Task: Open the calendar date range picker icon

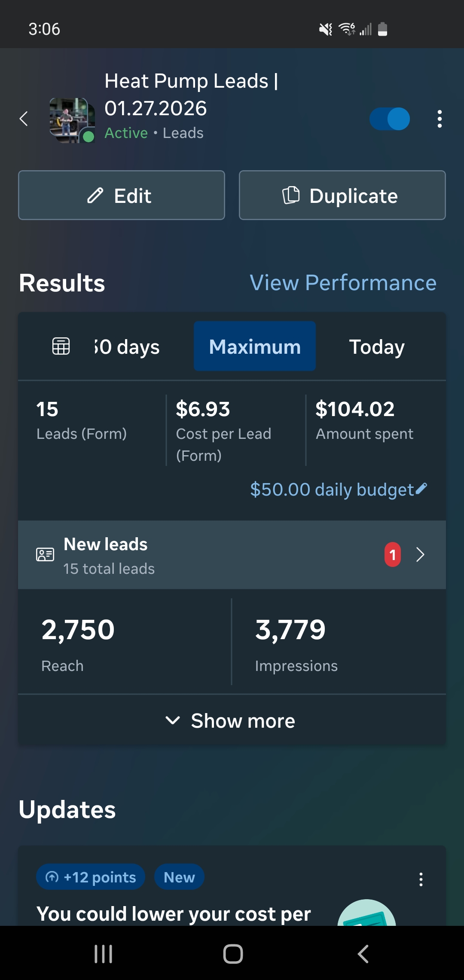Action: coord(61,346)
